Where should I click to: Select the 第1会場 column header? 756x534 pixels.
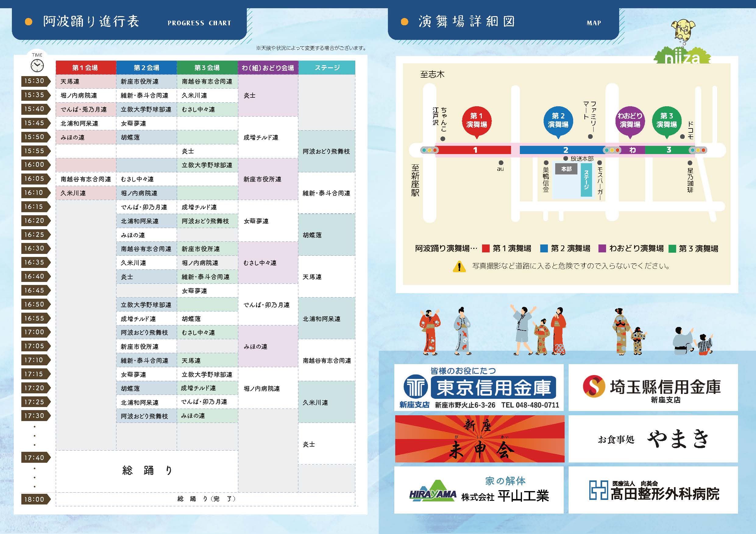pos(86,68)
